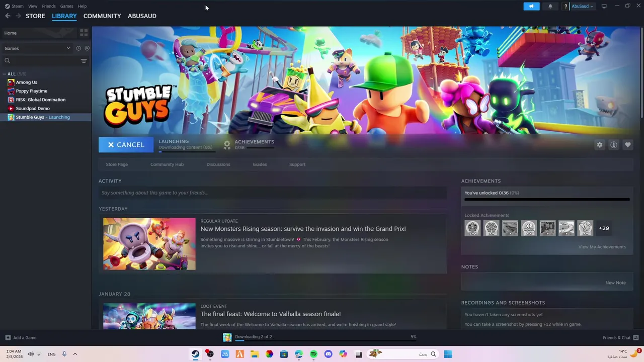This screenshot has width=644, height=362.
Task: Open game settings gear for Stumble Guys
Action: [599, 145]
